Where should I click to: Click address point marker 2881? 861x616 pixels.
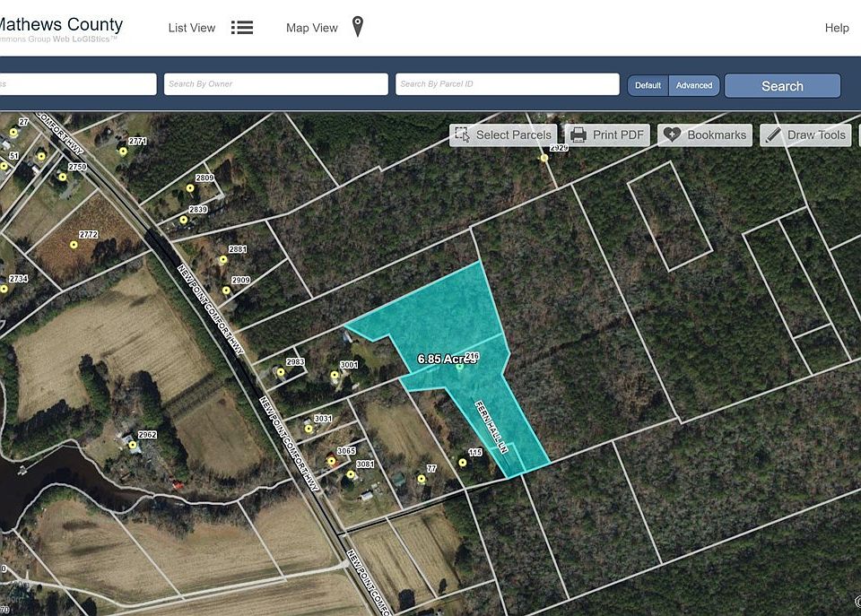[223, 260]
